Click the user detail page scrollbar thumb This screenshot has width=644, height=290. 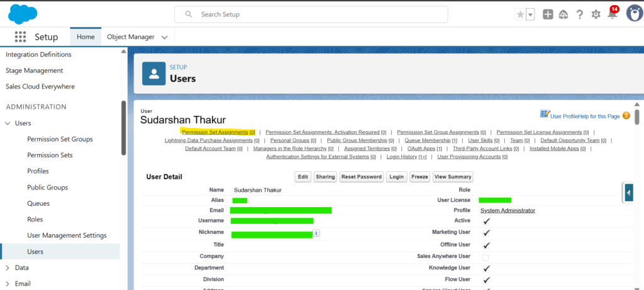[636, 116]
